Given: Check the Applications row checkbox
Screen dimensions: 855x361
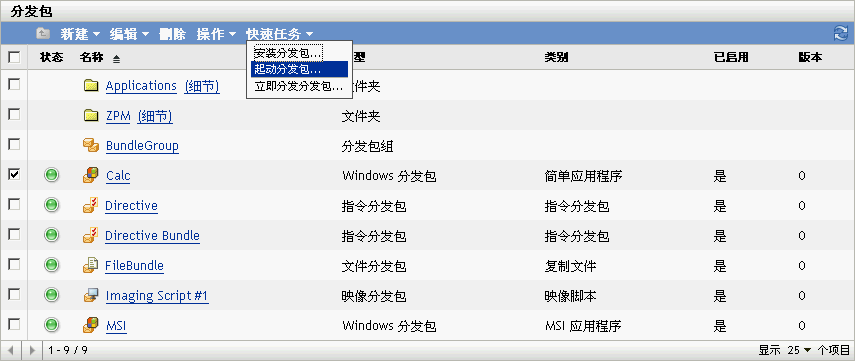Looking at the screenshot, I should point(14,85).
